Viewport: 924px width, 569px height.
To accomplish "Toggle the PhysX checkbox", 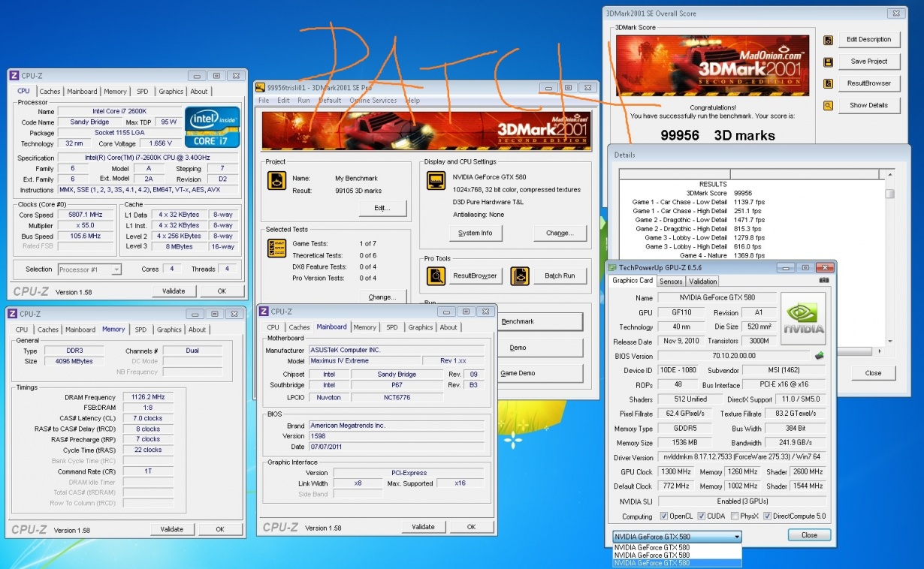I will (x=734, y=516).
